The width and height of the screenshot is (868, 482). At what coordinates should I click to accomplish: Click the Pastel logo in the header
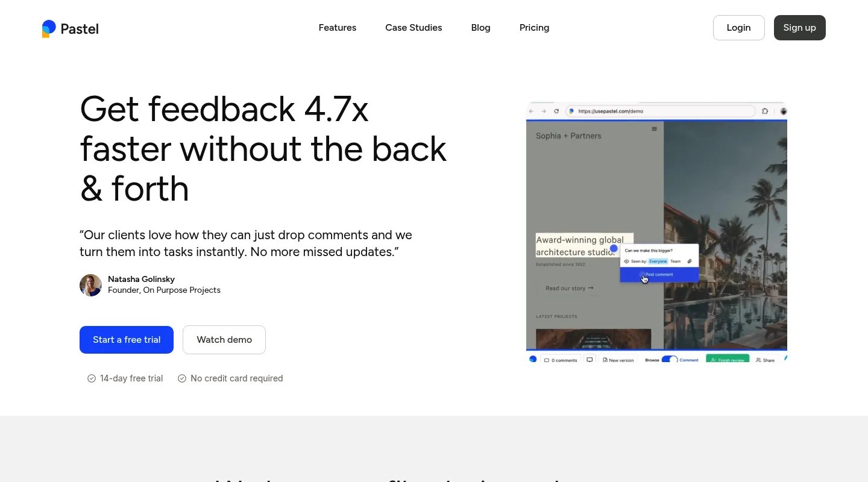pos(70,28)
